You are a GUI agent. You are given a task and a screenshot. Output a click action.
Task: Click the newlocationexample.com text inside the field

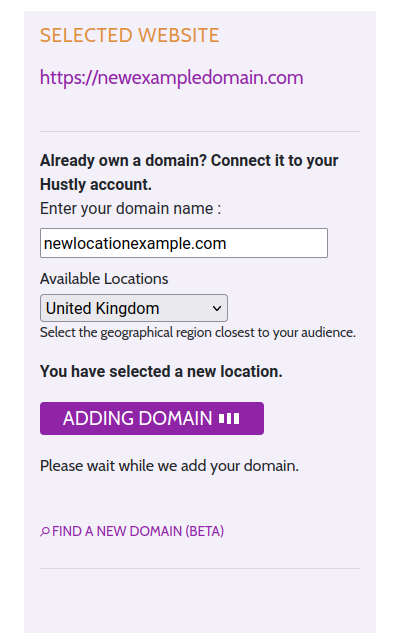pyautogui.click(x=135, y=244)
